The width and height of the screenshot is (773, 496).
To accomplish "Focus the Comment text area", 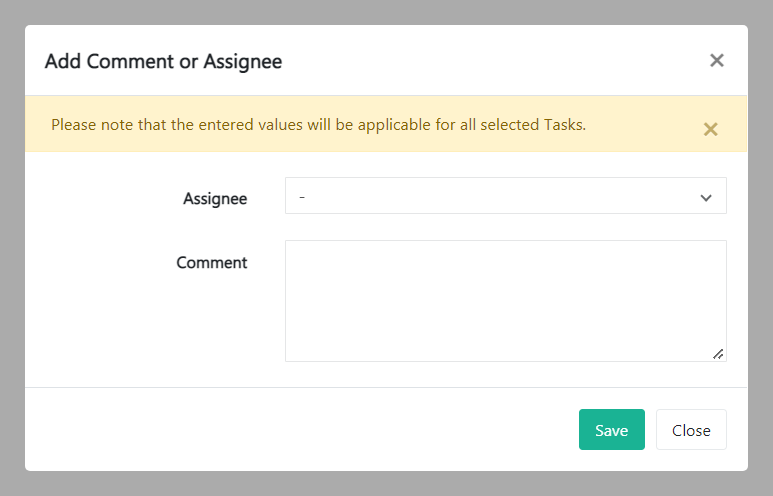I will tap(505, 300).
